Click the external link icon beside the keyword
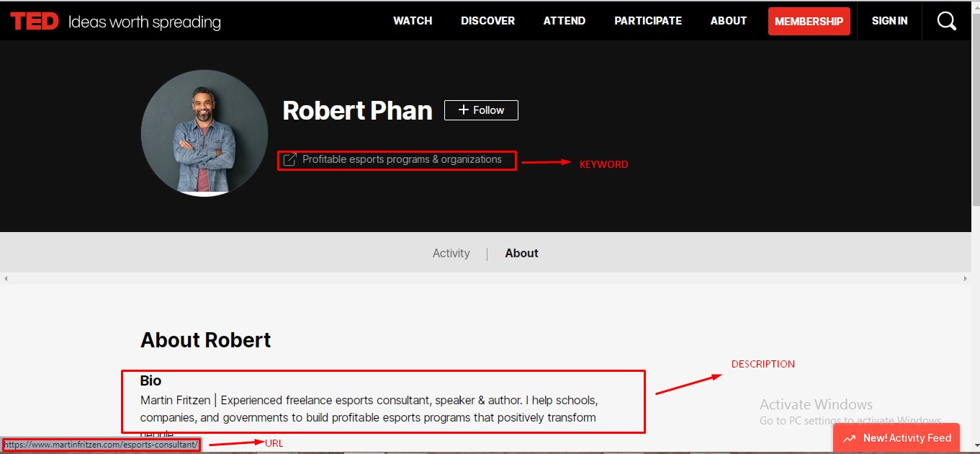This screenshot has height=454, width=980. (x=289, y=160)
